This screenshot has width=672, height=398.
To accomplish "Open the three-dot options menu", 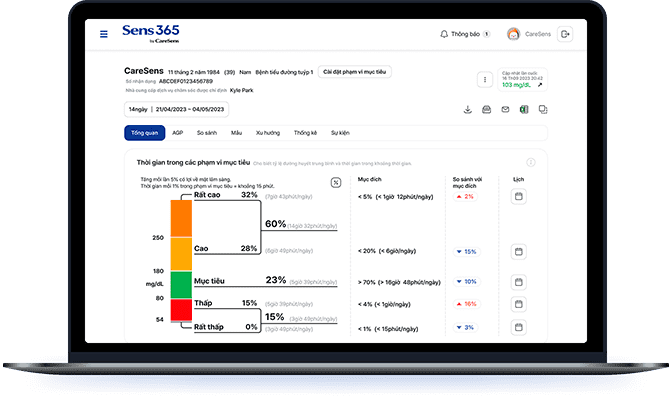I will click(485, 79).
